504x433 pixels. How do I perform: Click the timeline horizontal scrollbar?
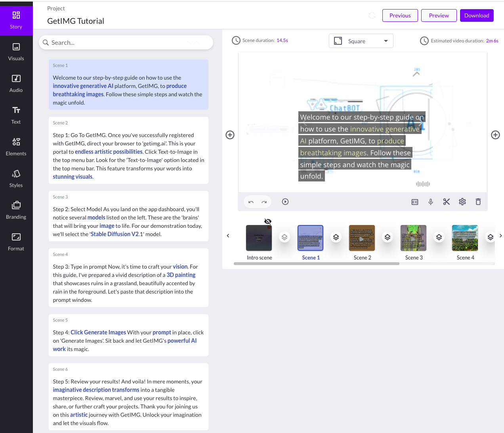click(317, 263)
